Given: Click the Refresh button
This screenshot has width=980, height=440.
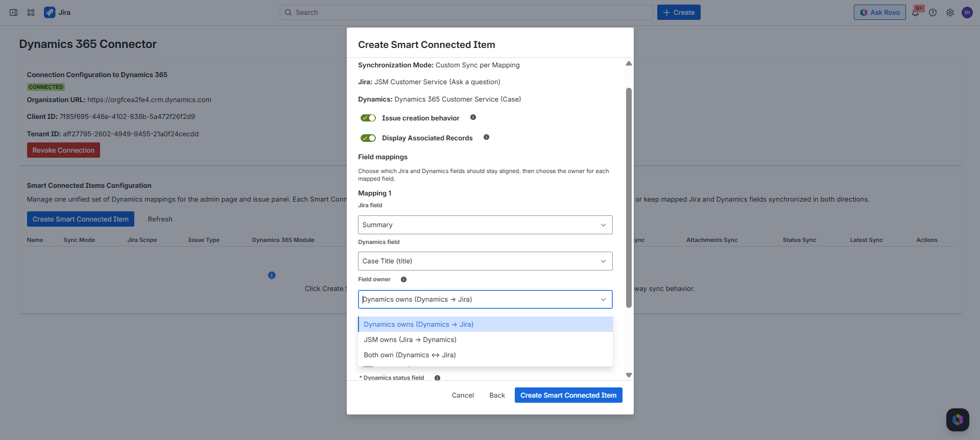Looking at the screenshot, I should click(x=160, y=219).
